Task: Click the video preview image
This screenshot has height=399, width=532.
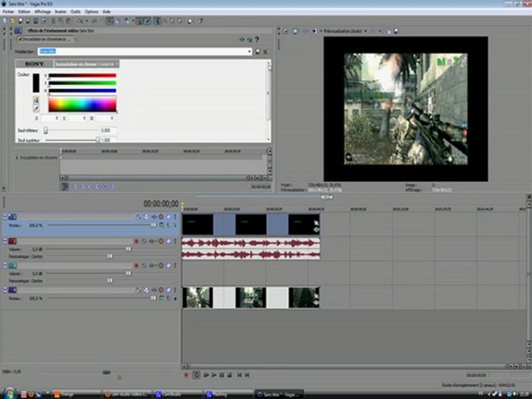Action: coord(406,109)
